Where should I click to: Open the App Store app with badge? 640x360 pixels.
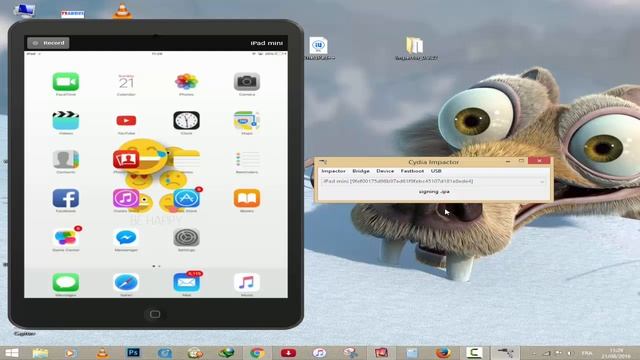click(x=187, y=198)
